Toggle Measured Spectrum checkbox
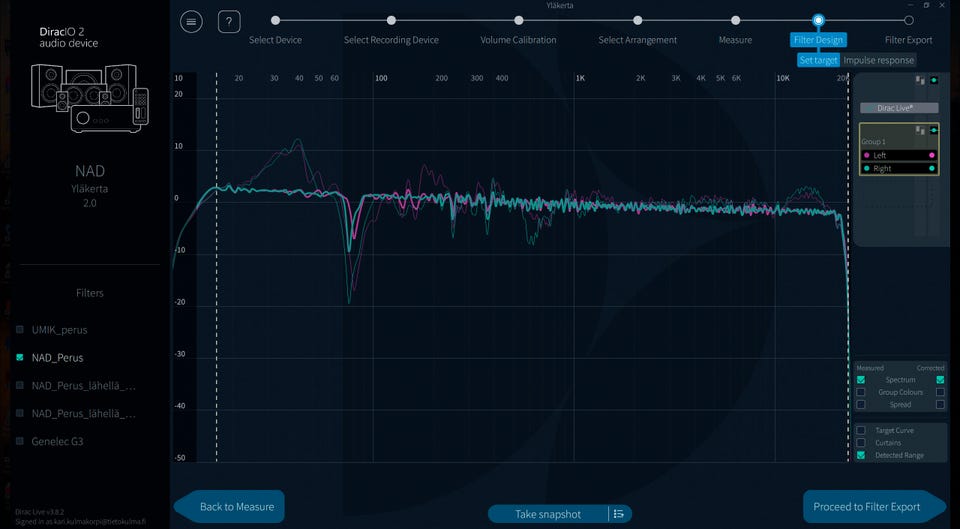The image size is (960, 529). pyautogui.click(x=861, y=380)
